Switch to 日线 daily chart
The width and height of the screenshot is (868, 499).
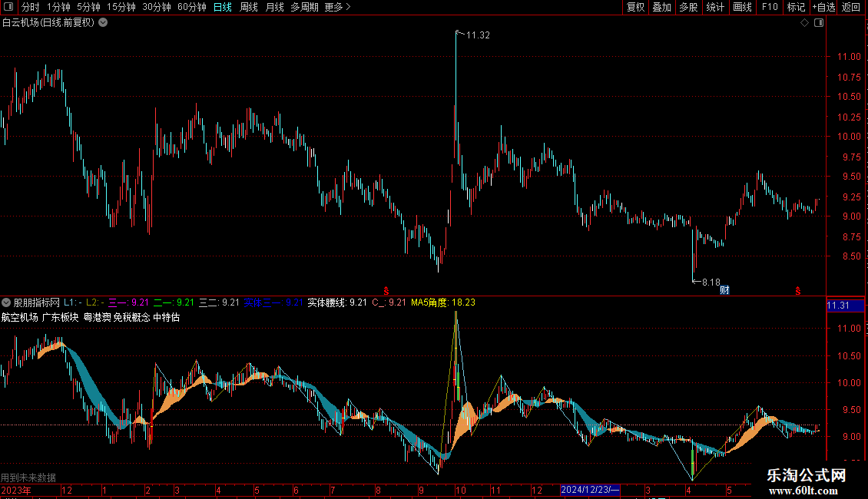223,7
